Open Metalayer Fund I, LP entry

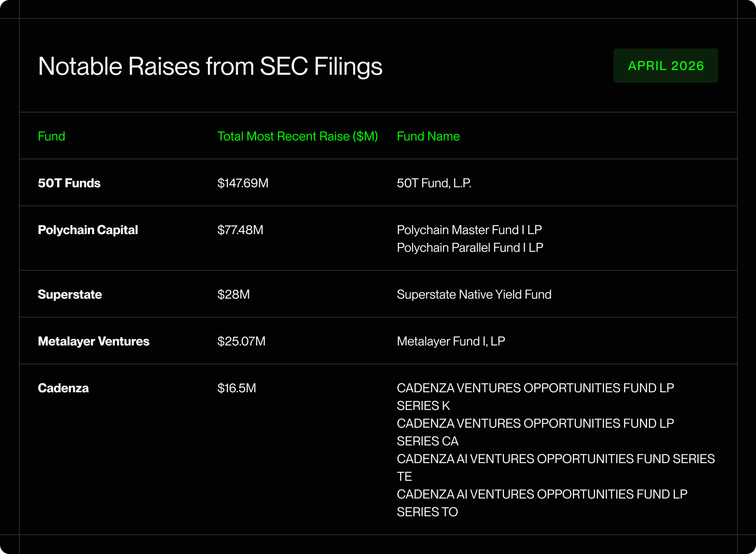point(451,341)
